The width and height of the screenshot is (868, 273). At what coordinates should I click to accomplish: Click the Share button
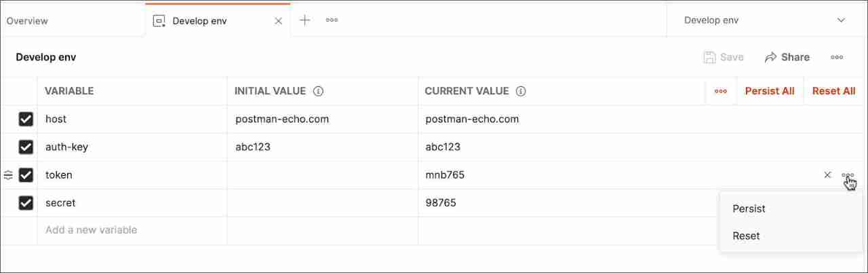click(x=787, y=57)
